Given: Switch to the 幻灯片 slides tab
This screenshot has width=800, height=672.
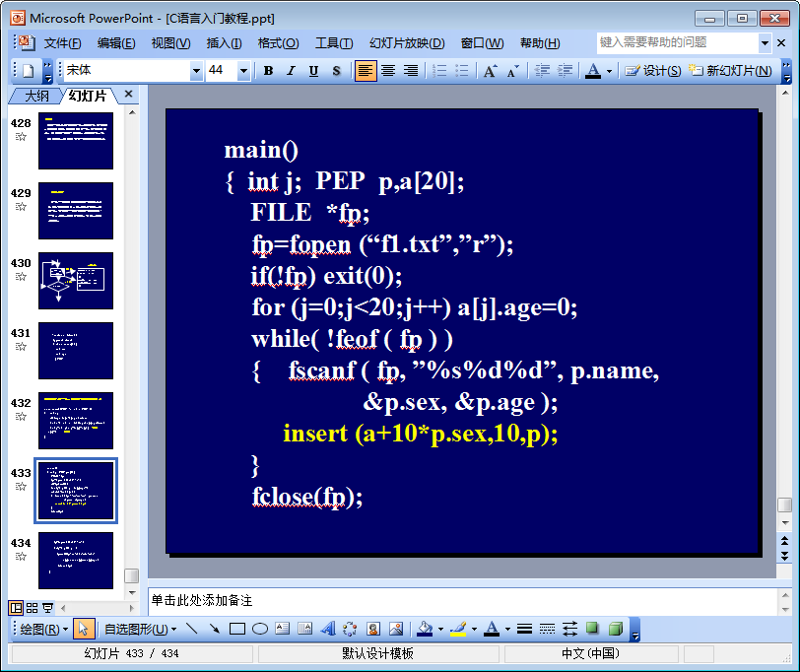Looking at the screenshot, I should 88,96.
